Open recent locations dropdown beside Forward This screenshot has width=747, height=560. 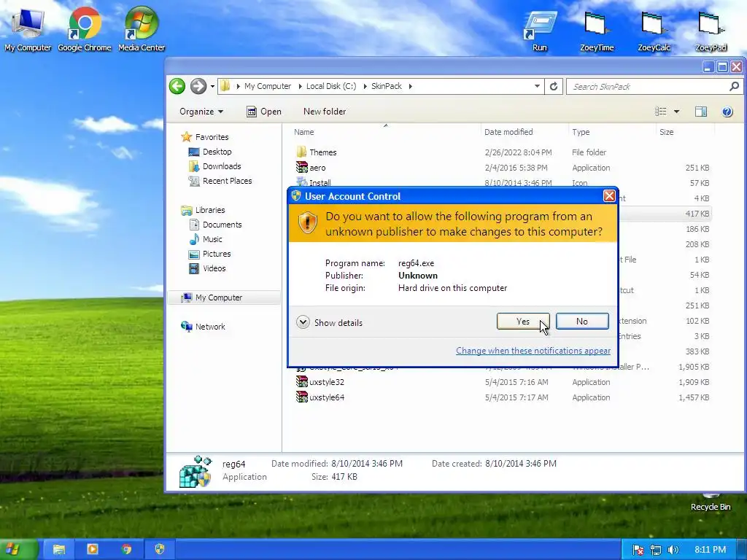(x=212, y=87)
